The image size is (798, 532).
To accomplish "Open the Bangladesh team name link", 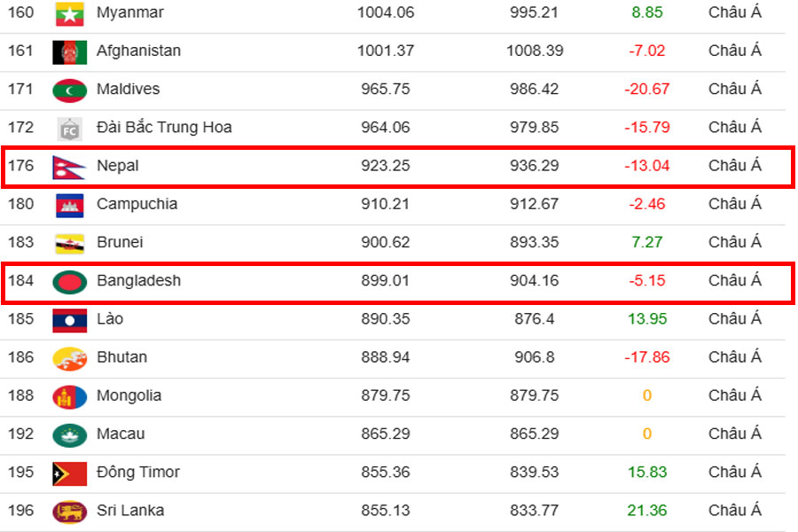I will point(138,281).
